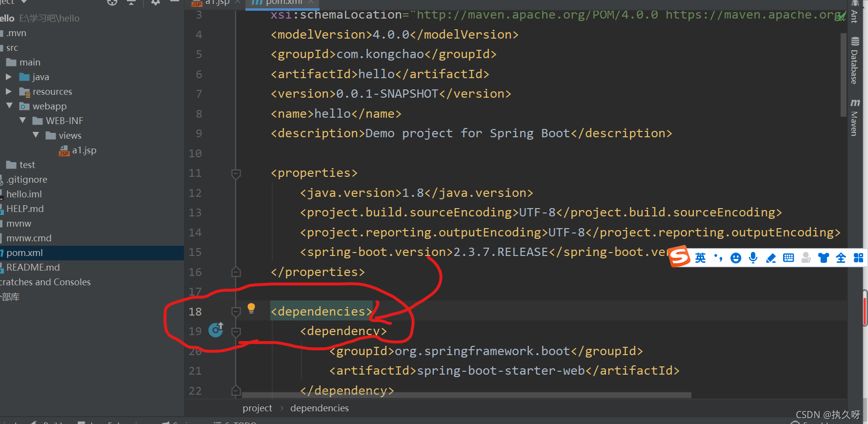
Task: Expand the java folder
Action: point(9,77)
